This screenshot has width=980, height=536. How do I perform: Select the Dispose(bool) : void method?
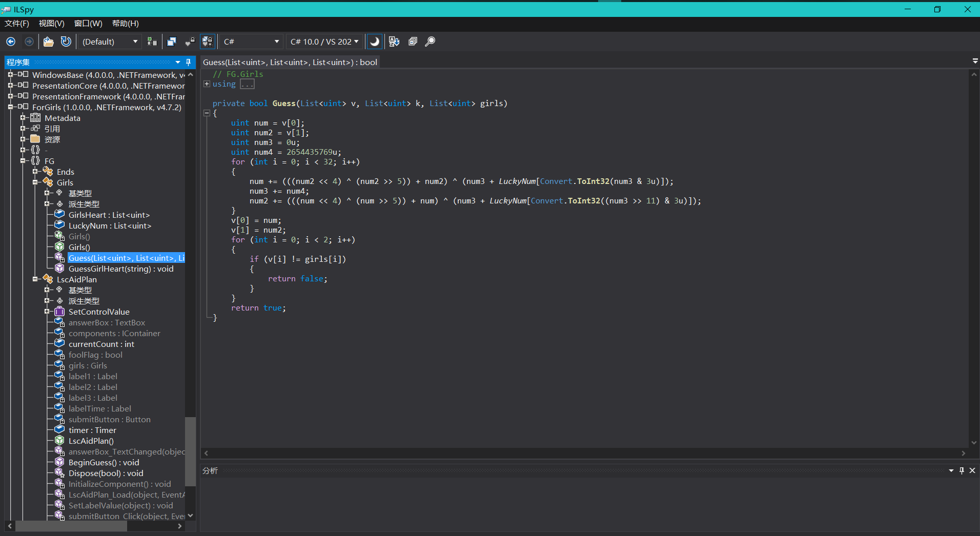click(x=106, y=473)
